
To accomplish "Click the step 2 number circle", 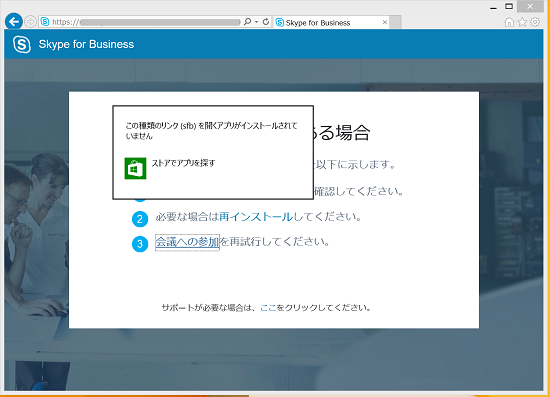I will [x=140, y=219].
